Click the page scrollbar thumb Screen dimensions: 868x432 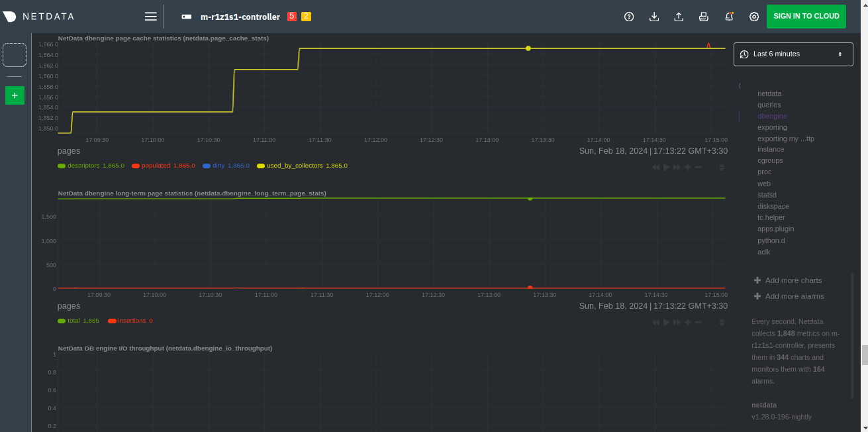865,354
